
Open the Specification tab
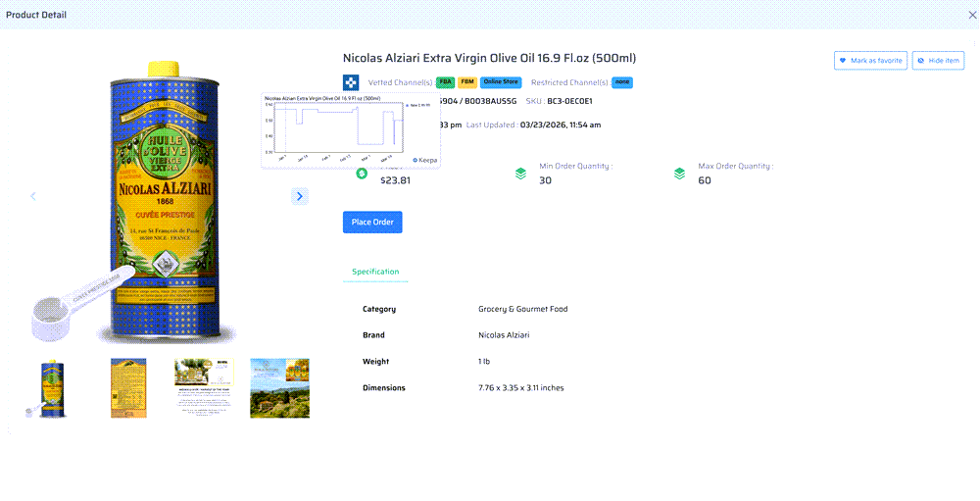[375, 272]
